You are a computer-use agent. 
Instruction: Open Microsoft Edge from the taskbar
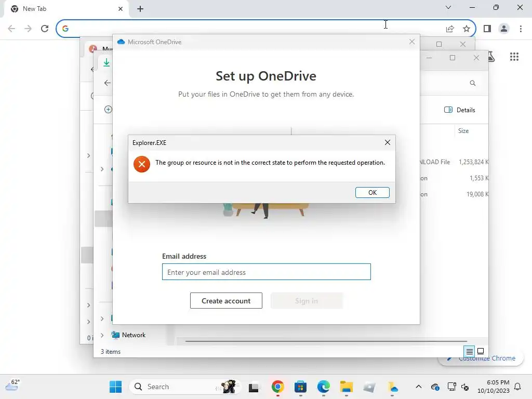tap(324, 387)
